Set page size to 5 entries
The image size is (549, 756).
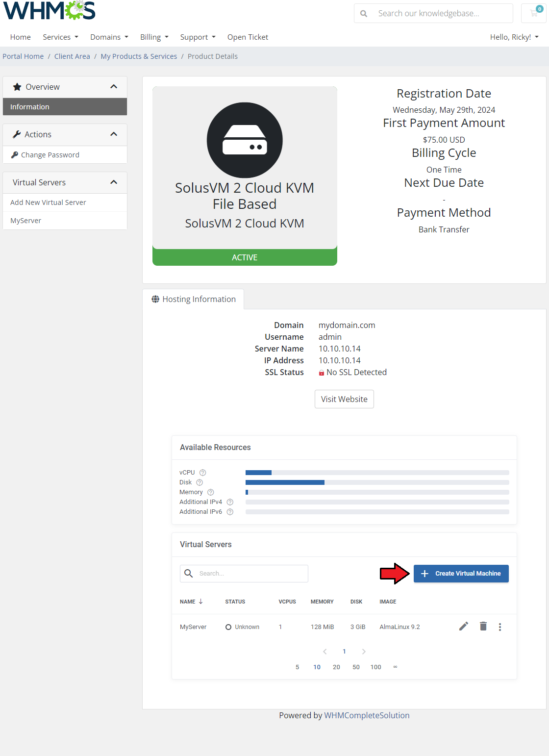pyautogui.click(x=298, y=667)
